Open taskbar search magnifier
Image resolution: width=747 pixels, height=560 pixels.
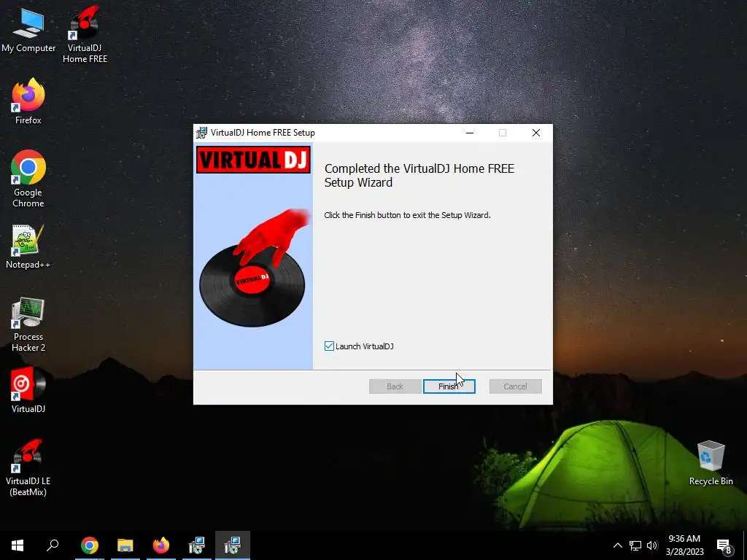(x=53, y=545)
